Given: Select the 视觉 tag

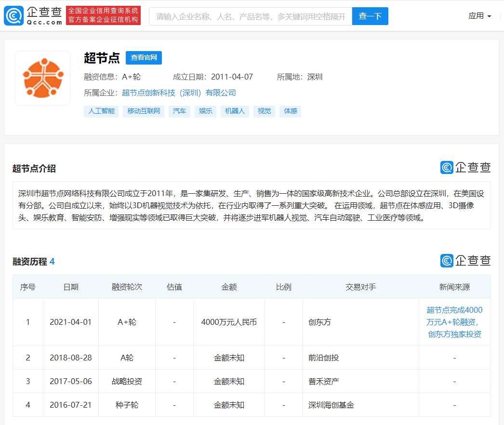Looking at the screenshot, I should point(264,111).
